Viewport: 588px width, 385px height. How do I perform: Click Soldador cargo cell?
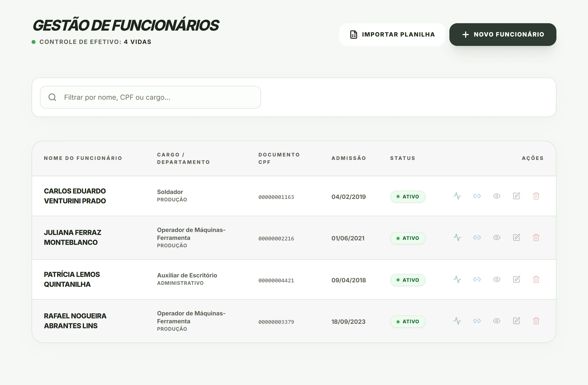tap(170, 192)
